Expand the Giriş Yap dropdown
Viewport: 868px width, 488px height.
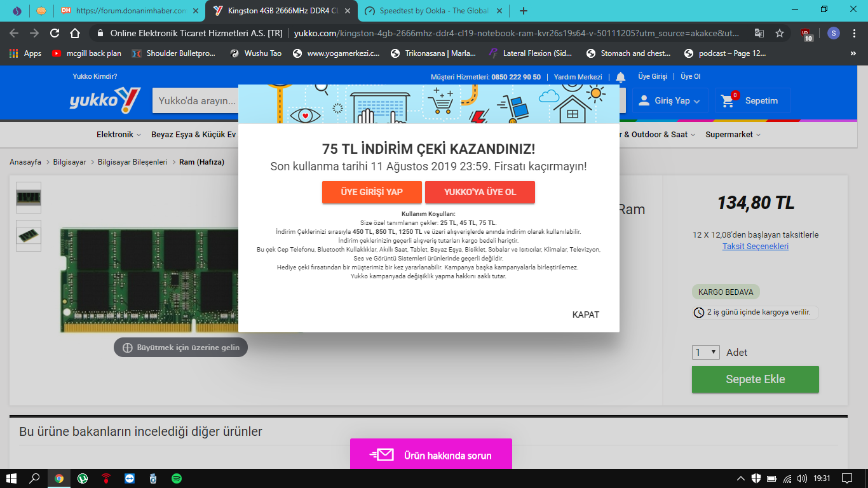[x=670, y=100]
